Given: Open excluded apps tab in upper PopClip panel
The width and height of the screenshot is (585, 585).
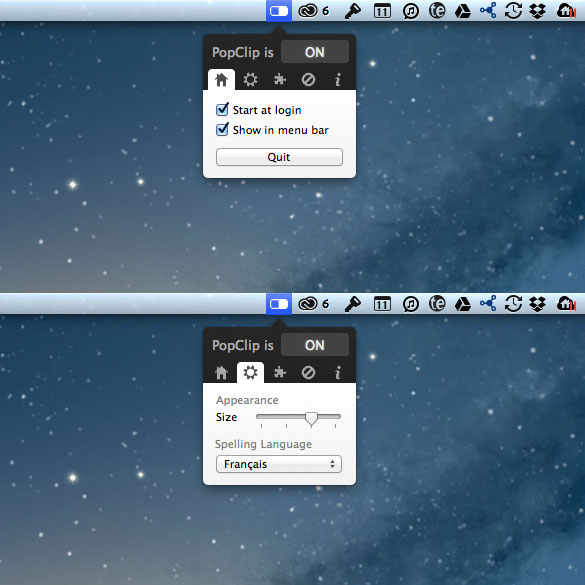Looking at the screenshot, I should click(308, 79).
